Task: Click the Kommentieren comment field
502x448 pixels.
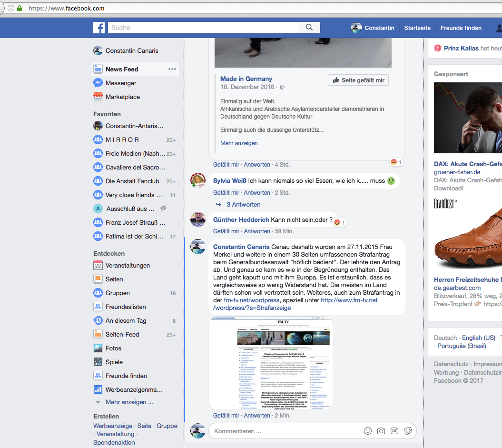Action: tap(286, 431)
